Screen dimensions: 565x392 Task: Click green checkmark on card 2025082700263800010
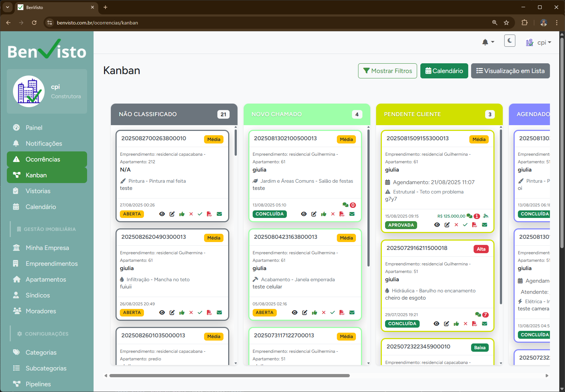(200, 214)
